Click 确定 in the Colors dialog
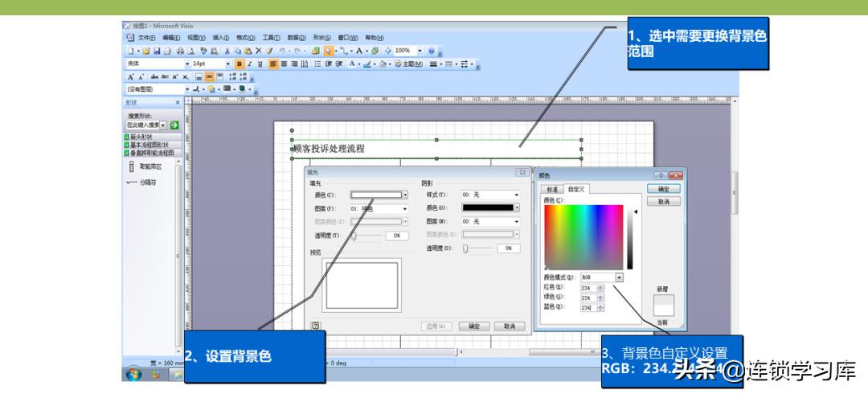This screenshot has height=394, width=868. pyautogui.click(x=664, y=189)
